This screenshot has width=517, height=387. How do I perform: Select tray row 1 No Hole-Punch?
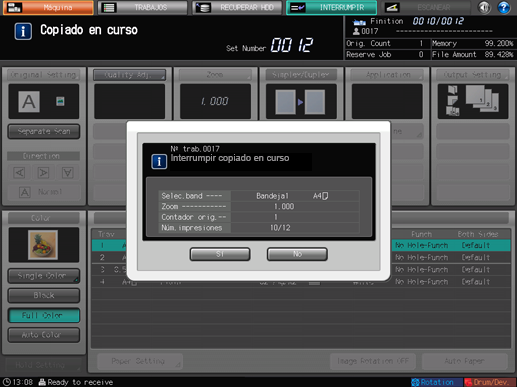pyautogui.click(x=422, y=245)
